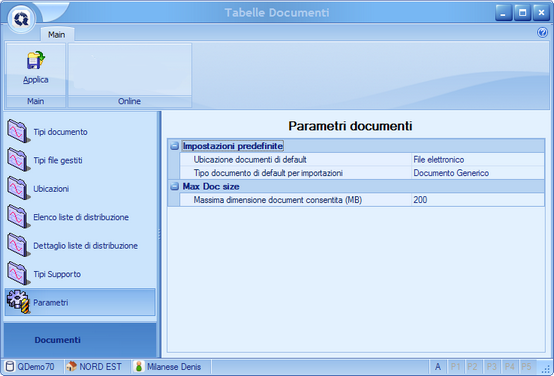Select the Tipi documento label
The width and height of the screenshot is (554, 376).
60,132
